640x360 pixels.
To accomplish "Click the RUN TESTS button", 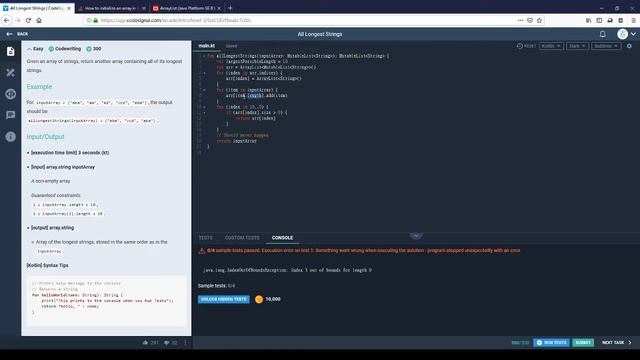I will 551,342.
